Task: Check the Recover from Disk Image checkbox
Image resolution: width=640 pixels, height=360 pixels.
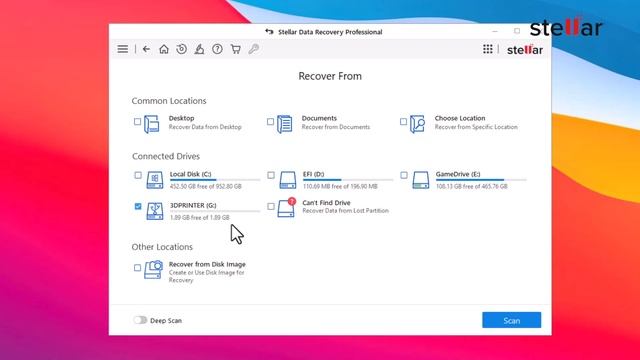Action: tap(137, 268)
